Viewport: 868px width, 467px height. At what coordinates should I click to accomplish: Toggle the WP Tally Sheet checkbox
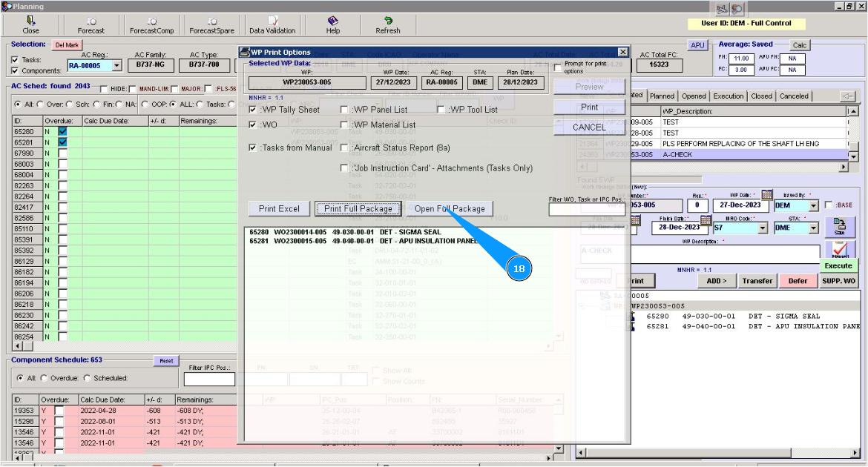pyautogui.click(x=252, y=110)
